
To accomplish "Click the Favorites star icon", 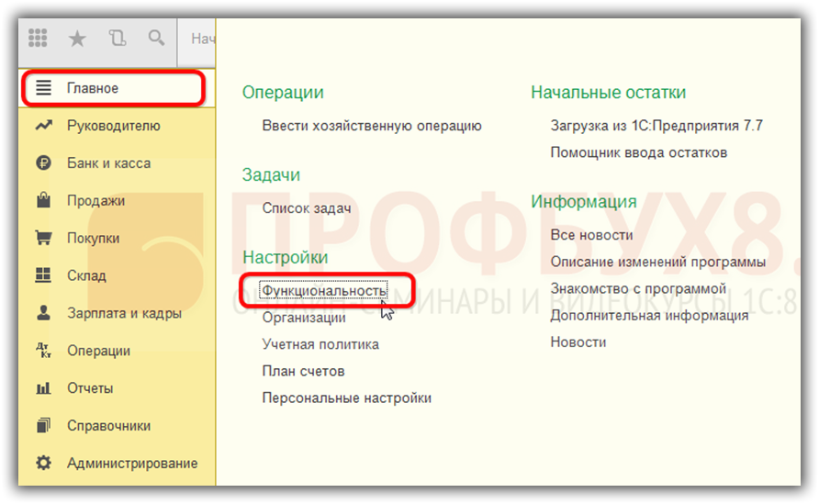I will 78,39.
